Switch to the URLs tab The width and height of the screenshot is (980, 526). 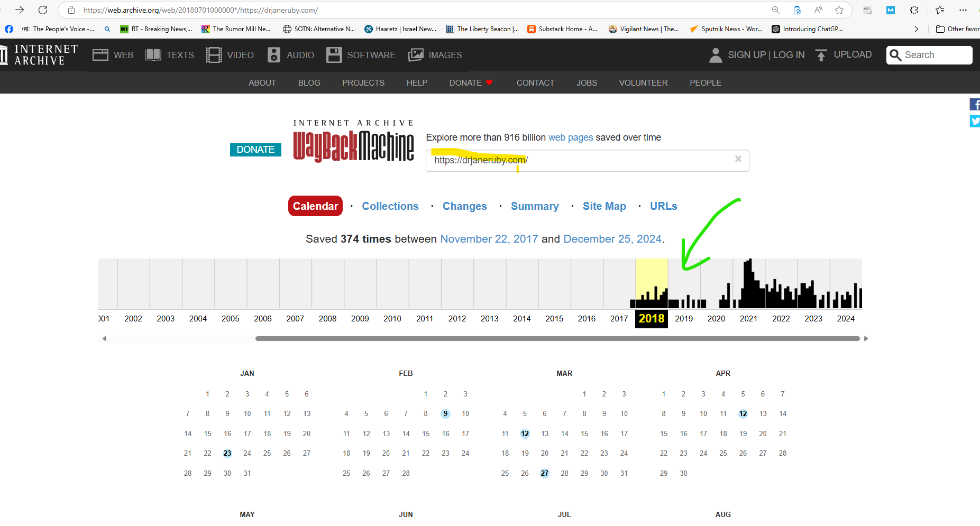coord(664,206)
